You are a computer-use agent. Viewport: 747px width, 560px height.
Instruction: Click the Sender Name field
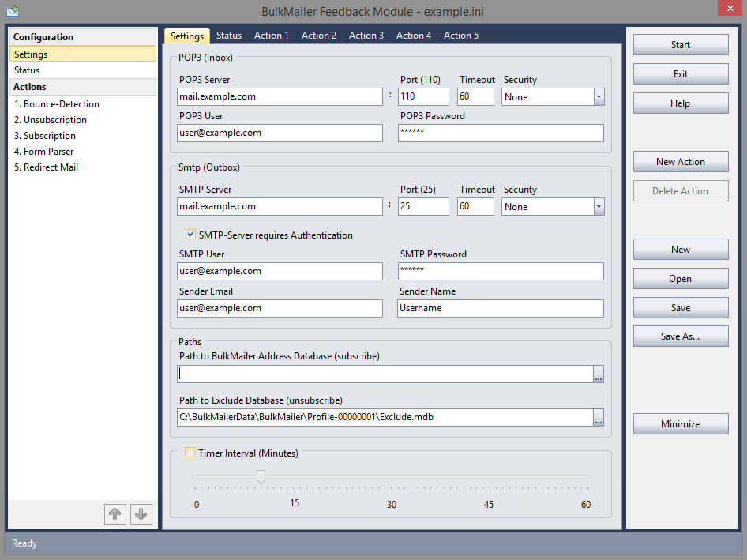[x=501, y=308]
